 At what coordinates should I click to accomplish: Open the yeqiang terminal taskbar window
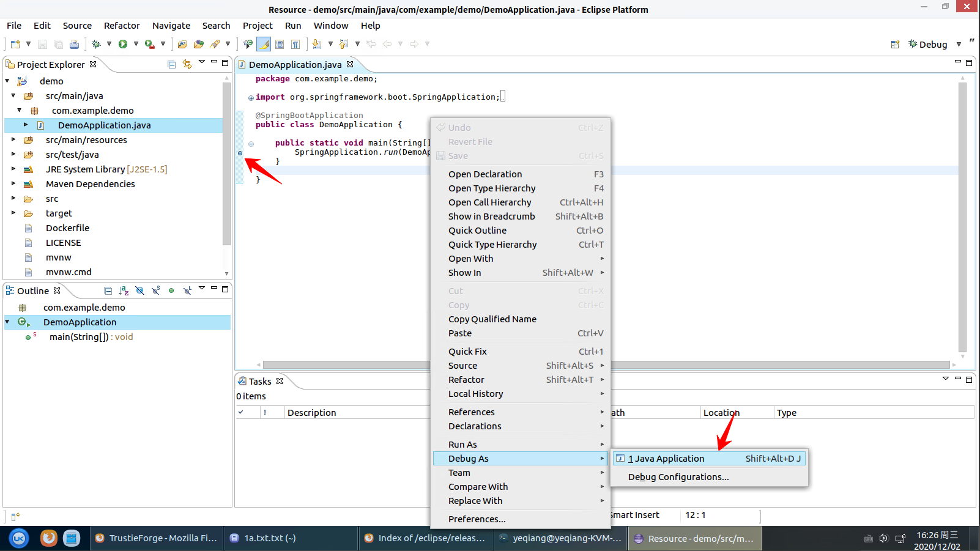[560, 538]
